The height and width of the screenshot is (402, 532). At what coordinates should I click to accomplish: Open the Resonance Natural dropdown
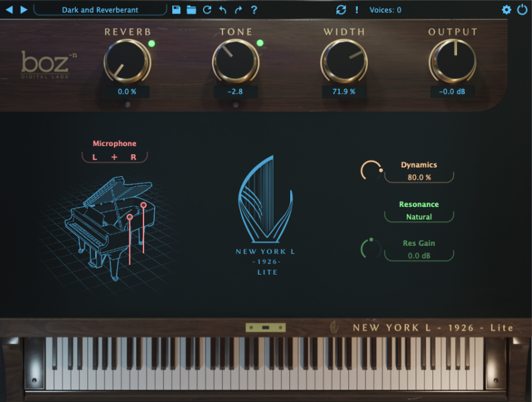click(x=419, y=217)
